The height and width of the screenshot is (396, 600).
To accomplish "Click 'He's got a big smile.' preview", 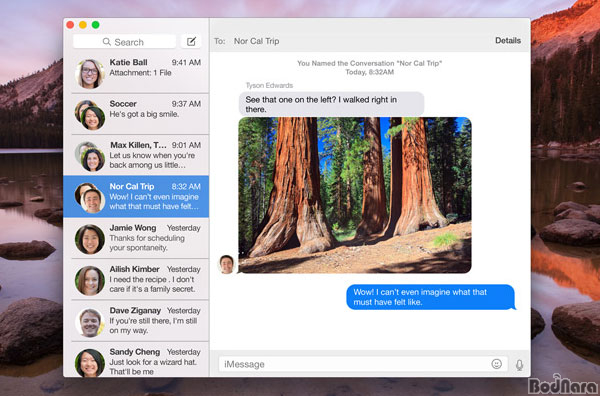I will tap(144, 114).
